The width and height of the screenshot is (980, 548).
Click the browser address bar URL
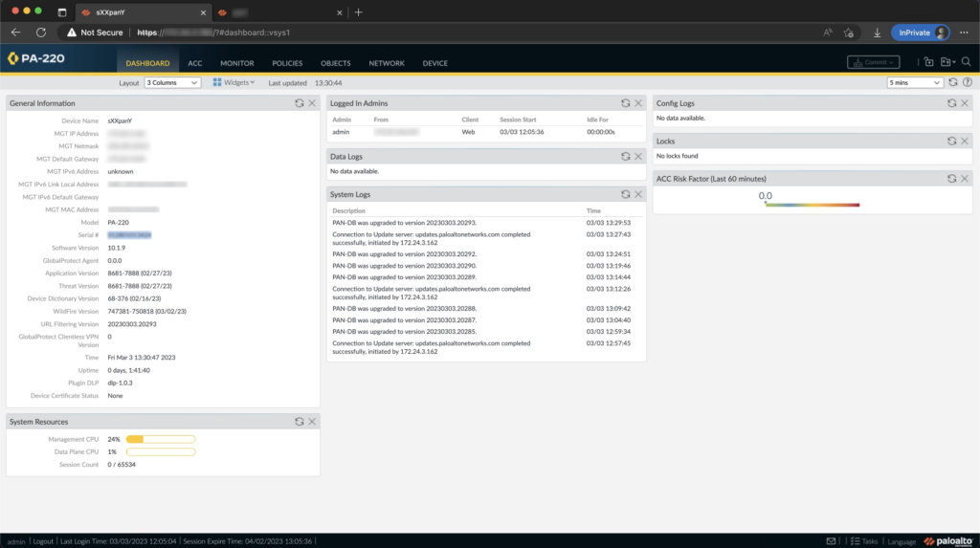pyautogui.click(x=213, y=33)
